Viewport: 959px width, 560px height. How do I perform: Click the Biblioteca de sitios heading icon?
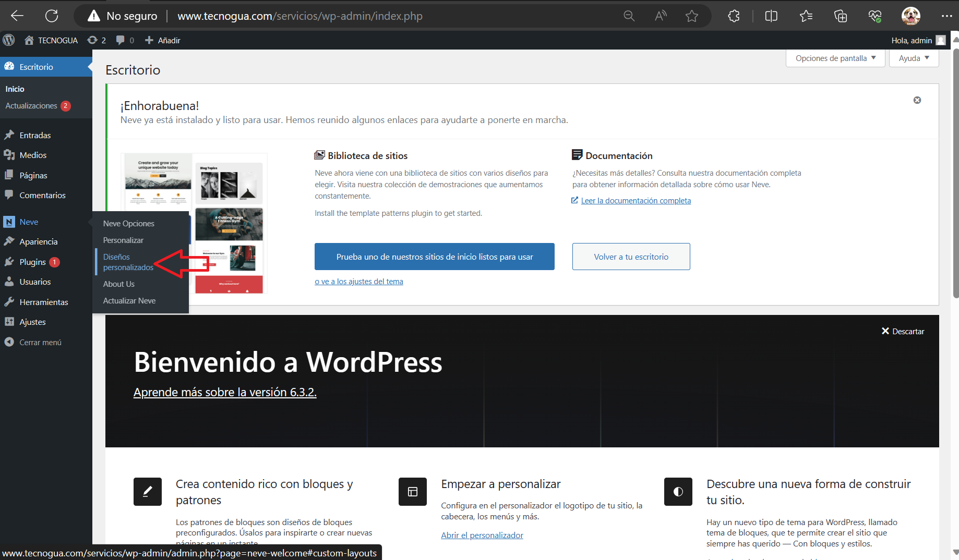pyautogui.click(x=320, y=155)
